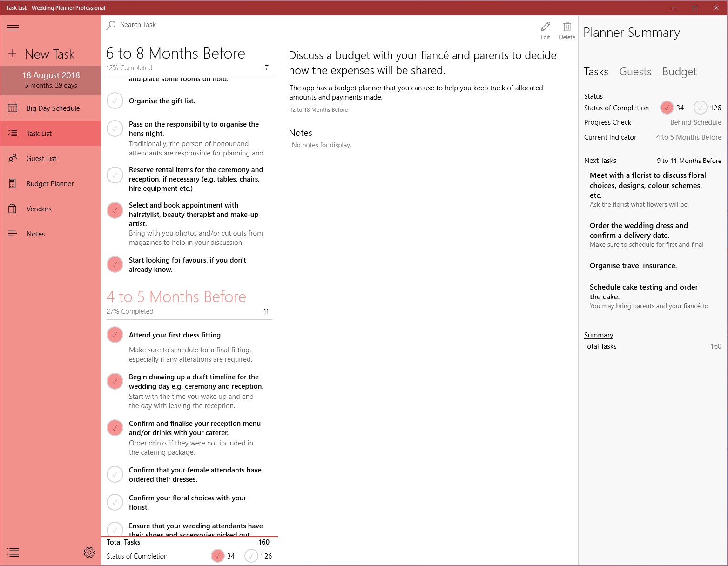Screen dimensions: 728x566
Task: Click the '12 to 18 Months Before' task label
Action: click(x=318, y=110)
